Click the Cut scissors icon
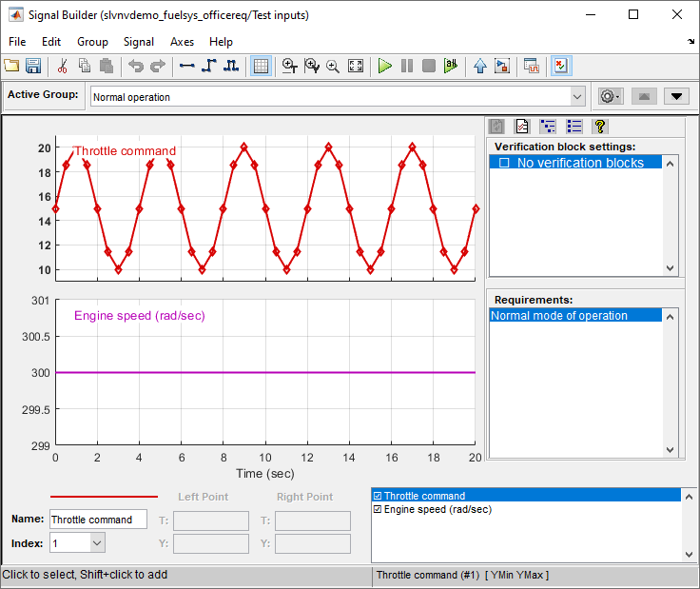The width and height of the screenshot is (700, 589). (62, 66)
